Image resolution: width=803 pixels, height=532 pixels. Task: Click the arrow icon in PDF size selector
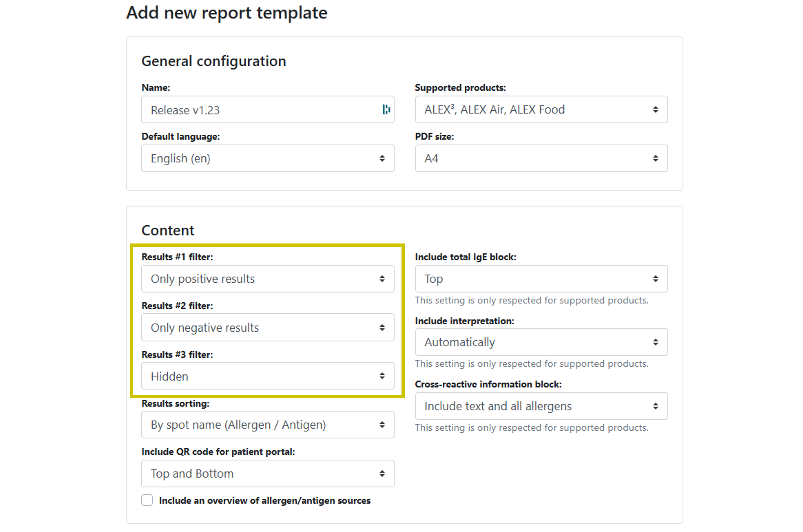coord(655,159)
